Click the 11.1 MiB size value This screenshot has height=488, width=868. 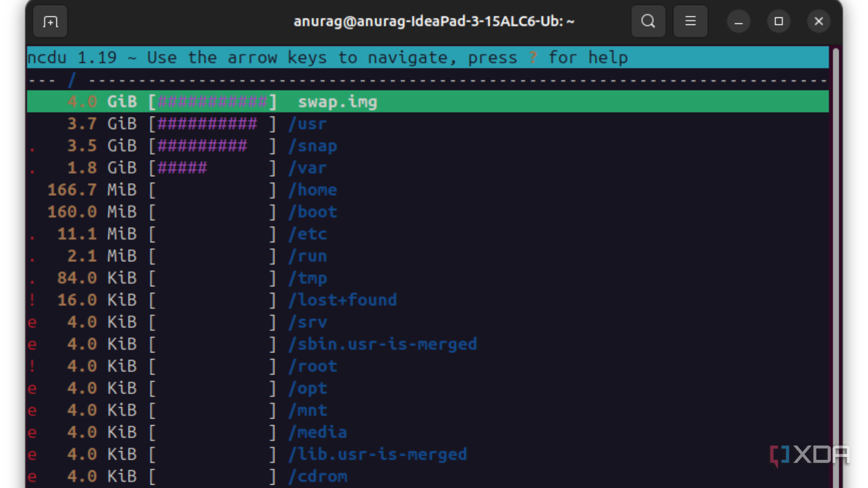(x=97, y=234)
